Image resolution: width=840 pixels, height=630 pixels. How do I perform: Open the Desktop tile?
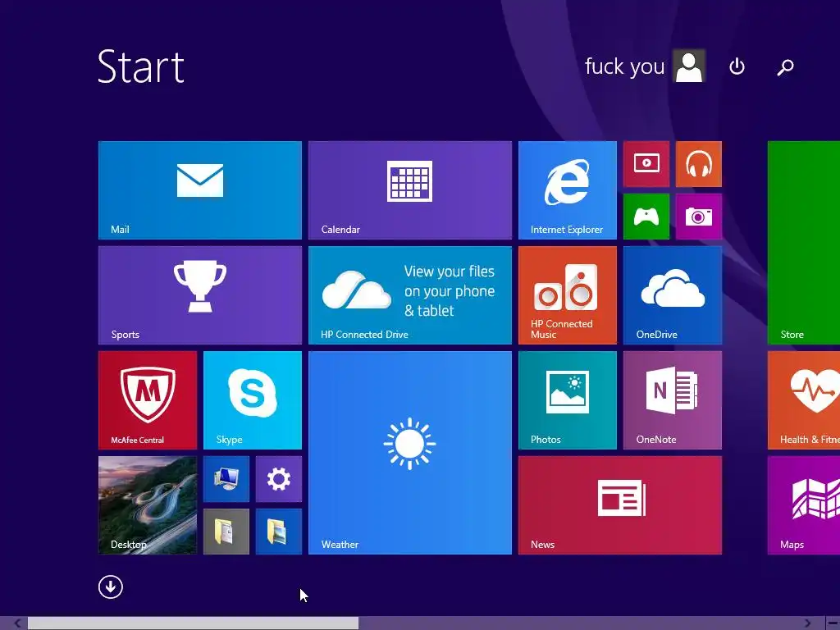148,505
